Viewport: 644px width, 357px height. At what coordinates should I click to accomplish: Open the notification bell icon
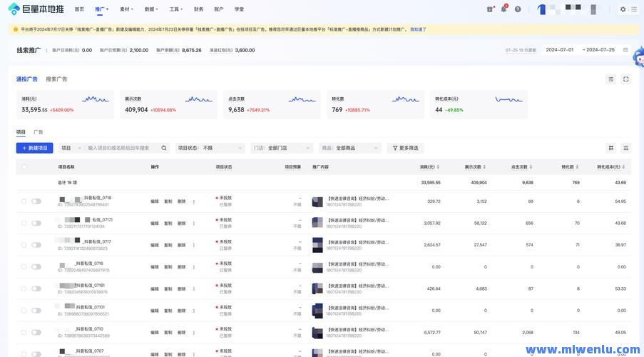click(504, 9)
